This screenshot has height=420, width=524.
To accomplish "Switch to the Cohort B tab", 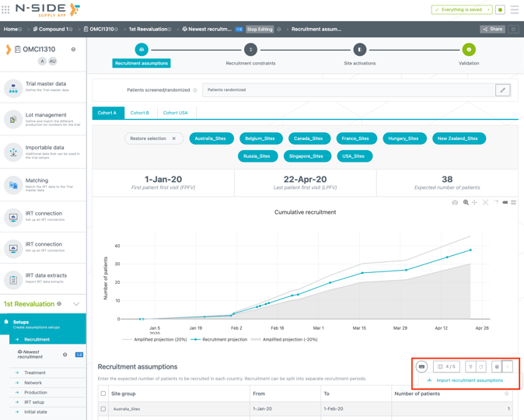I will pos(140,113).
